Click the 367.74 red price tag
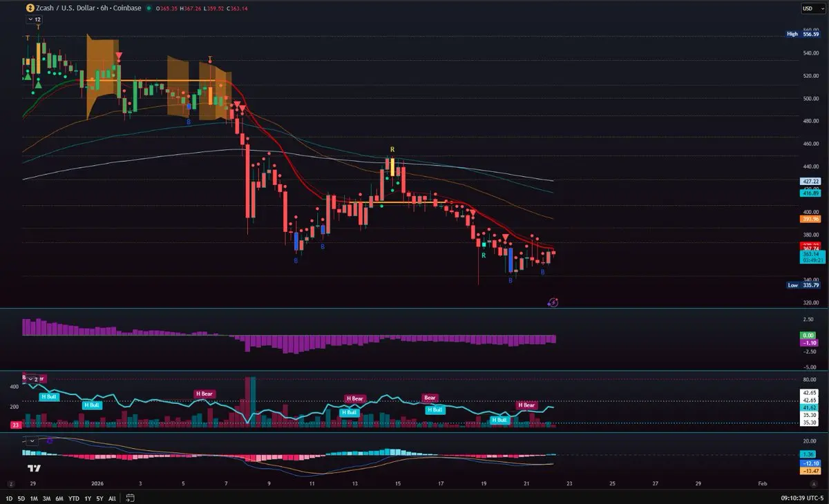Viewport: 829px width, 504px height. coord(810,248)
